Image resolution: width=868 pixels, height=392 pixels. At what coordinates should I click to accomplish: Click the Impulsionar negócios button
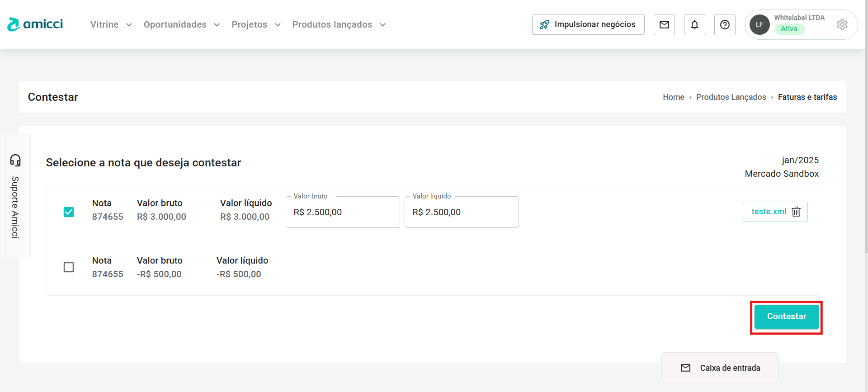588,24
